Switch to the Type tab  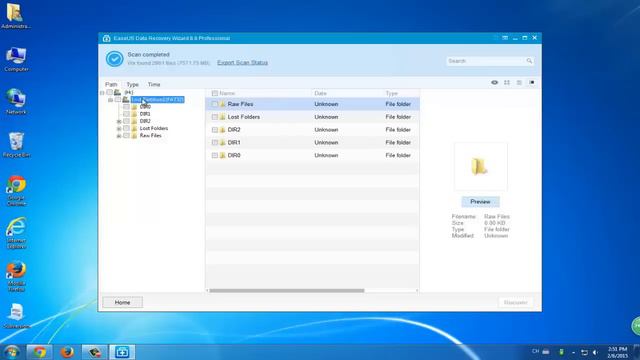point(132,84)
